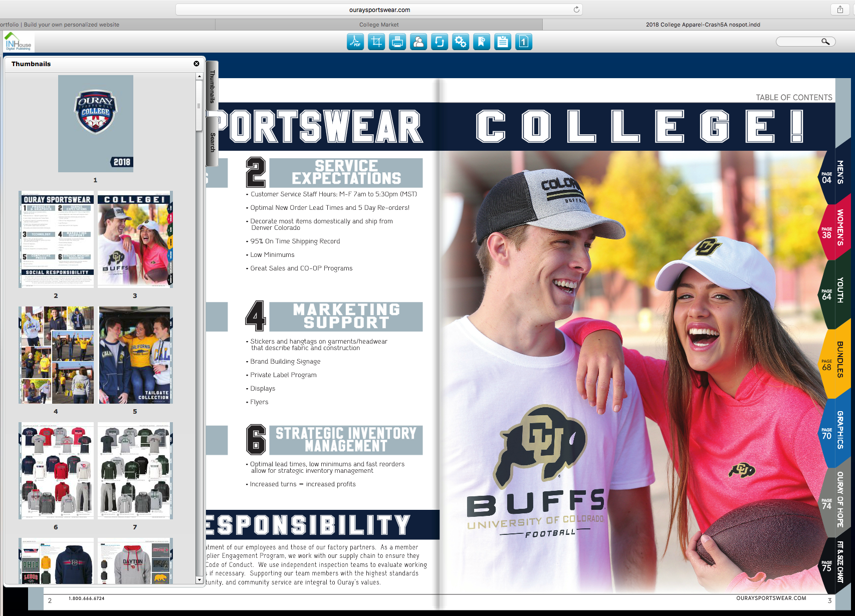Click the TABLE OF CONTENTS label
Image resolution: width=855 pixels, height=616 pixels.
pyautogui.click(x=794, y=98)
